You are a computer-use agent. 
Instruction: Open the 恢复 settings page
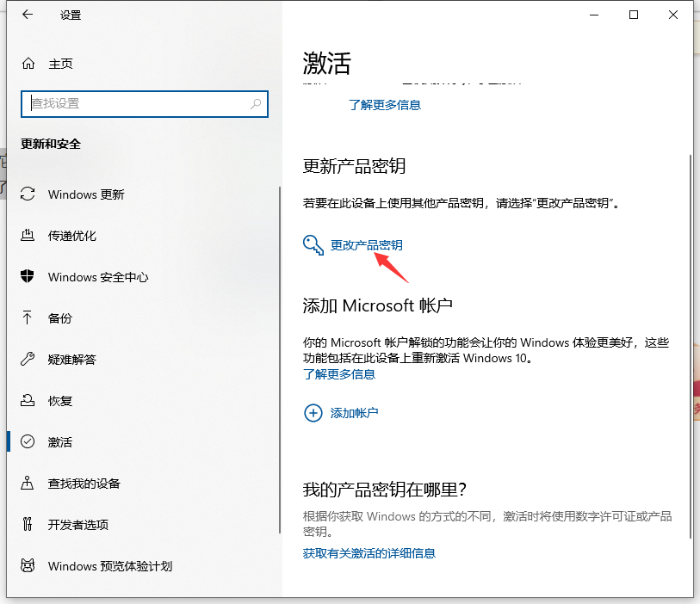click(x=60, y=401)
